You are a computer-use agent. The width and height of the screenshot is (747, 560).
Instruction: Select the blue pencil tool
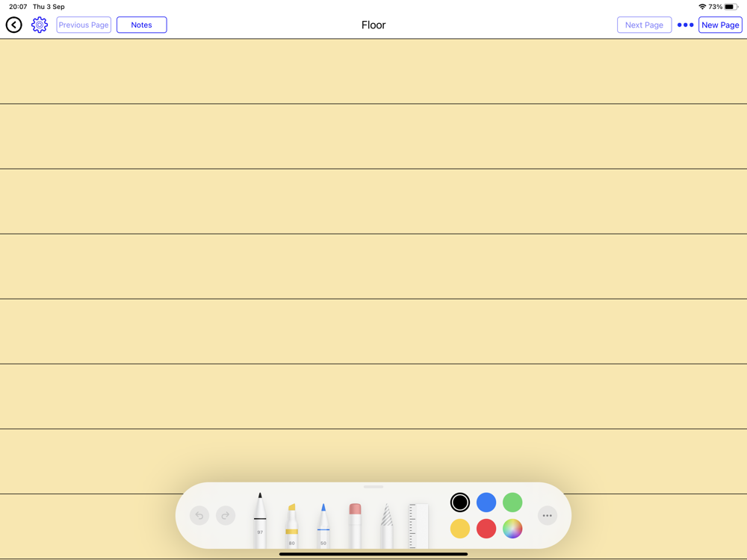[x=323, y=526]
